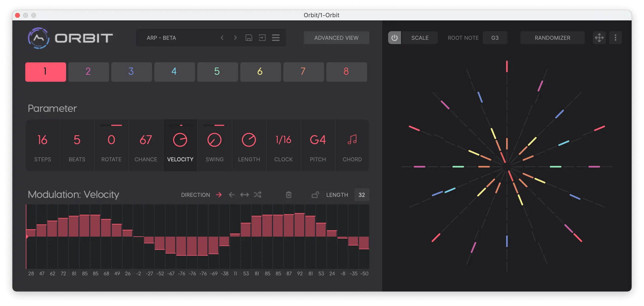Click the export preset icon beside save
The image size is (644, 306).
pos(262,38)
